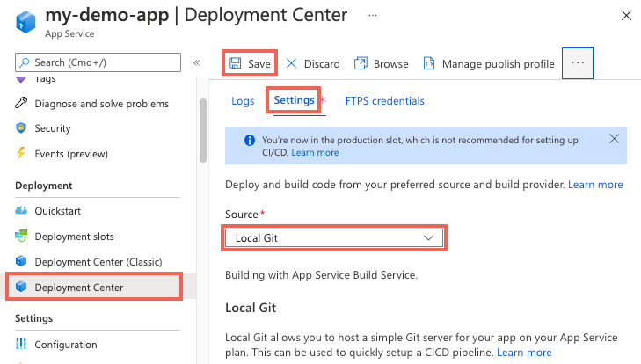Click the Diagnose and solve problems wrench icon
Viewport: 641px width, 364px height.
(x=21, y=103)
